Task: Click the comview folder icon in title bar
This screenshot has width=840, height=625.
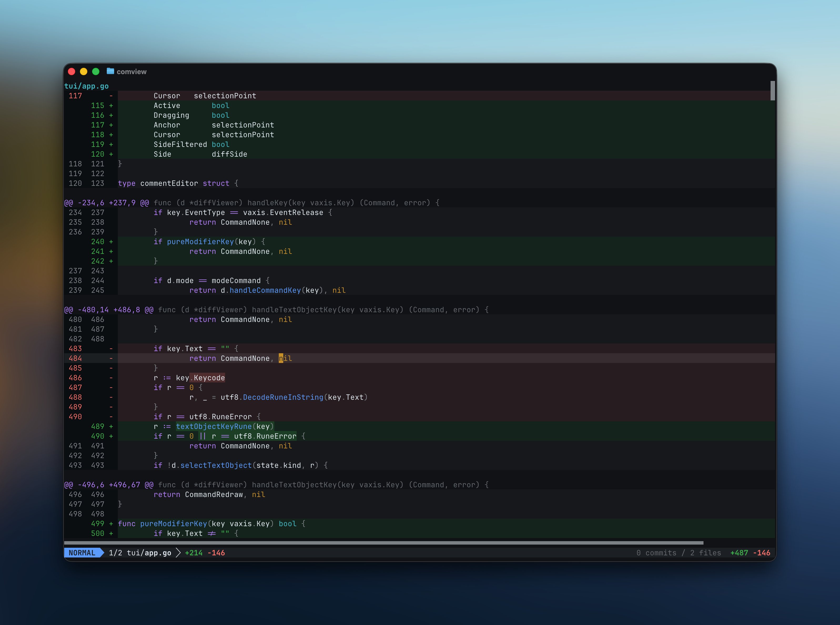Action: tap(110, 71)
